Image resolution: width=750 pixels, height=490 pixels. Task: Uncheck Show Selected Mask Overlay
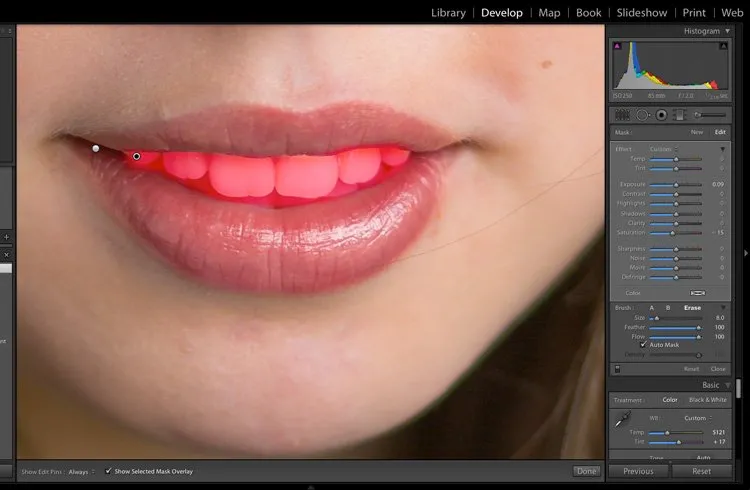(109, 471)
